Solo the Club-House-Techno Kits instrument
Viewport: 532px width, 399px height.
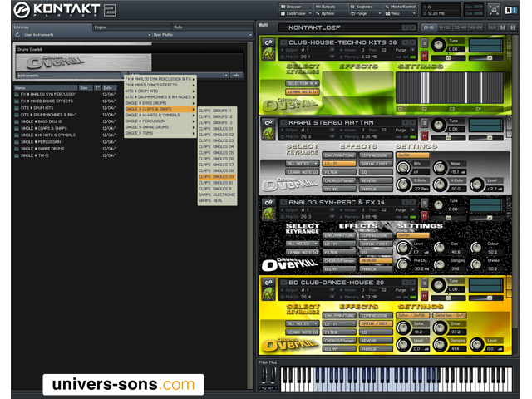tap(424, 43)
